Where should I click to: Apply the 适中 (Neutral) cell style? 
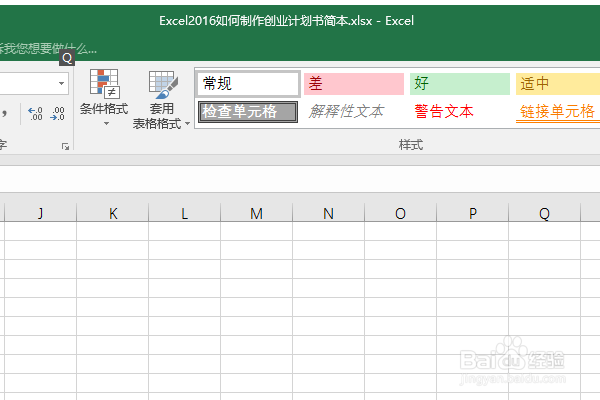coord(558,84)
